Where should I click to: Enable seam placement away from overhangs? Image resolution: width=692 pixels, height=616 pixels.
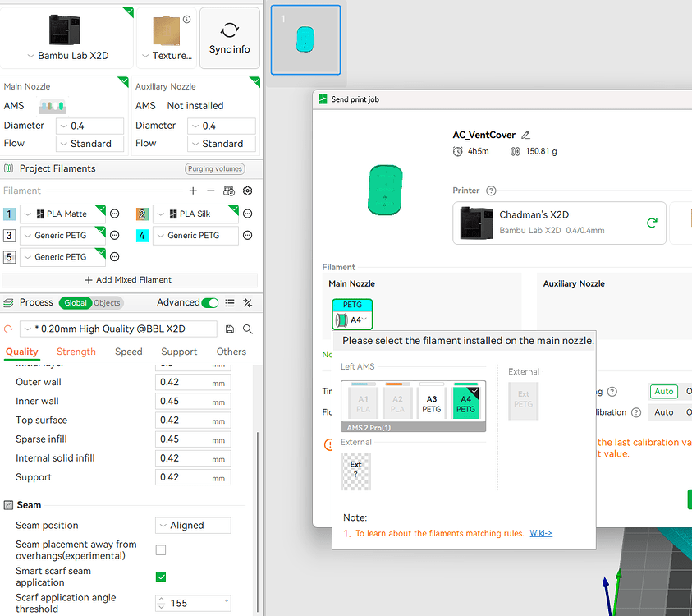[x=161, y=550]
